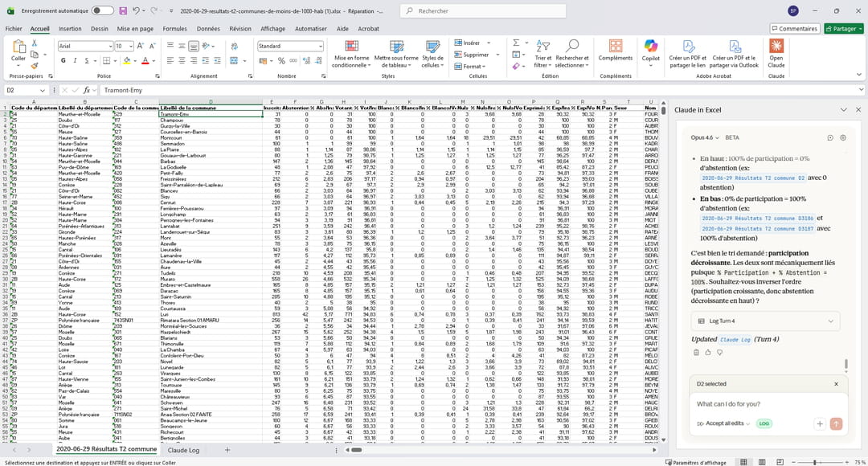Click the green Partager button
The width and height of the screenshot is (868, 466).
(843, 28)
